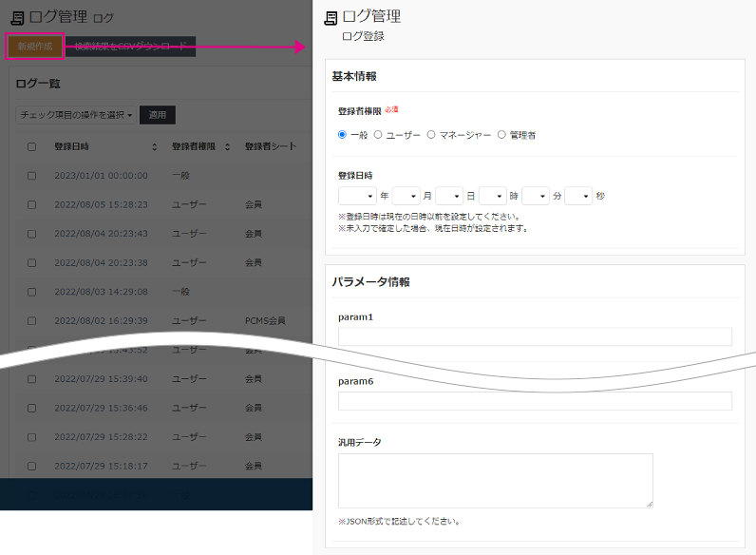The height and width of the screenshot is (555, 756).
Task: Check the row 2022/07/29 15:36:46
Action: (32, 408)
